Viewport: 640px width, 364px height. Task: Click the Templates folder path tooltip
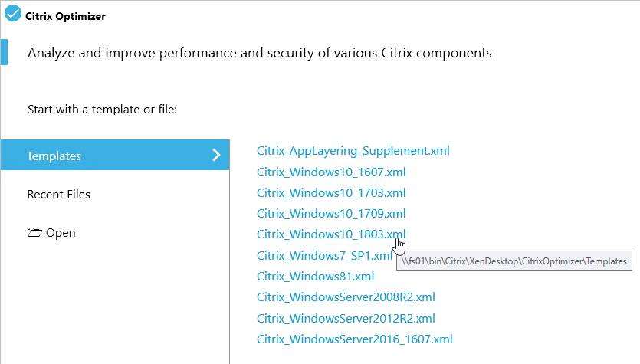[x=514, y=261]
